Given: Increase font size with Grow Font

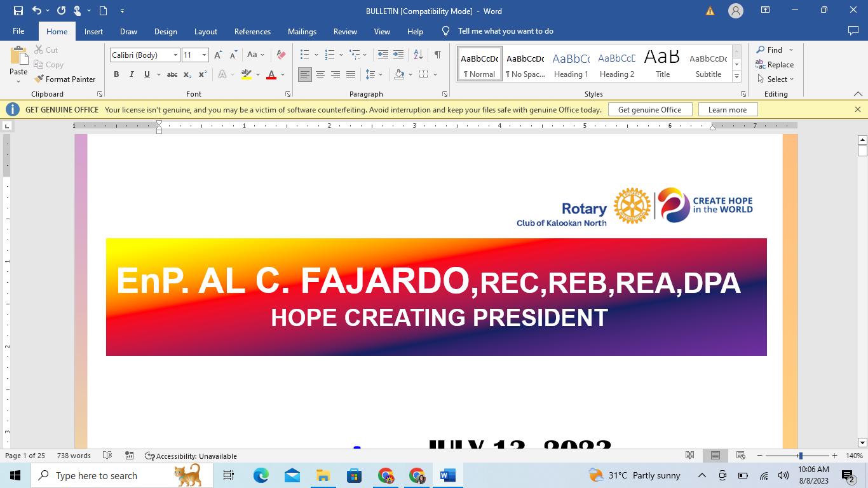Looking at the screenshot, I should tap(218, 55).
